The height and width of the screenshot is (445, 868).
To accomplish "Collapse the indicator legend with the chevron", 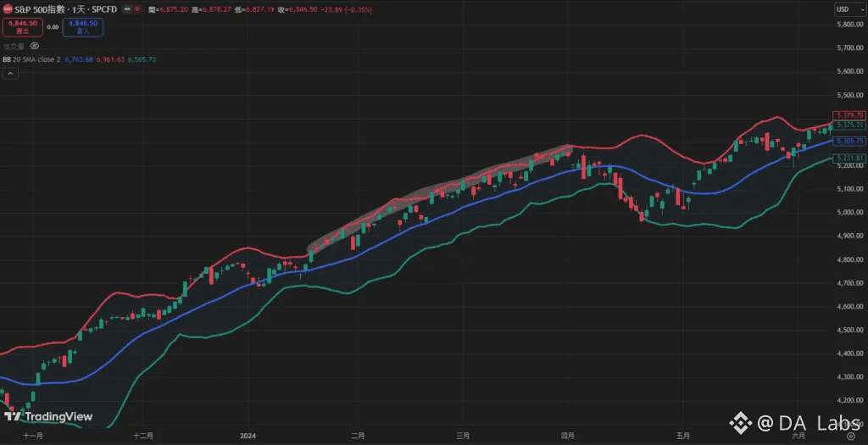I will point(10,73).
